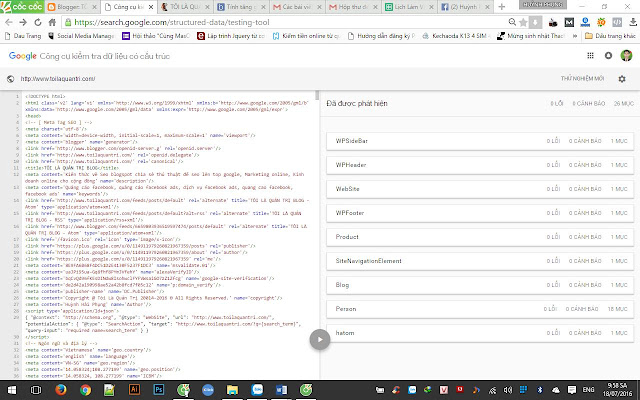This screenshot has width=640, height=400.
Task: Open the Google account avatar
Action: (x=626, y=56)
